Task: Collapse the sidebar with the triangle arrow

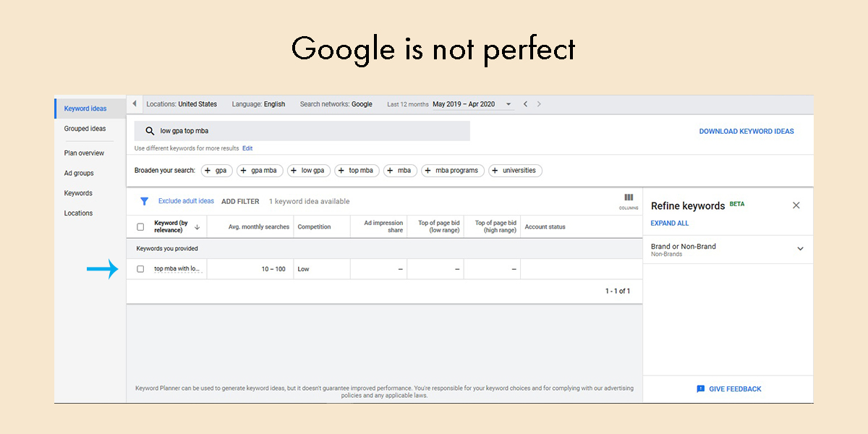Action: (x=134, y=104)
